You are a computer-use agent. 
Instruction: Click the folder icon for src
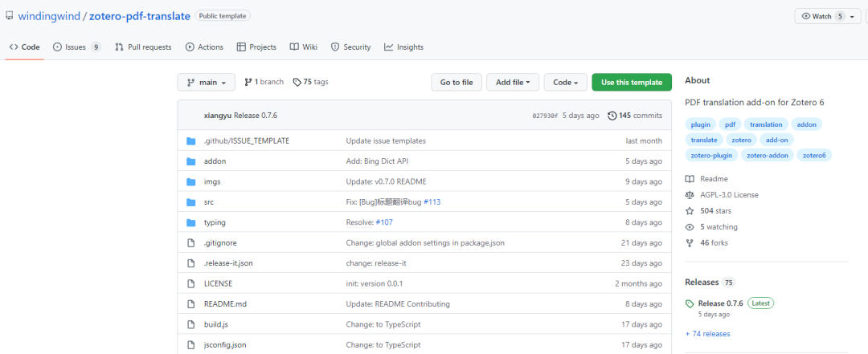tap(191, 202)
